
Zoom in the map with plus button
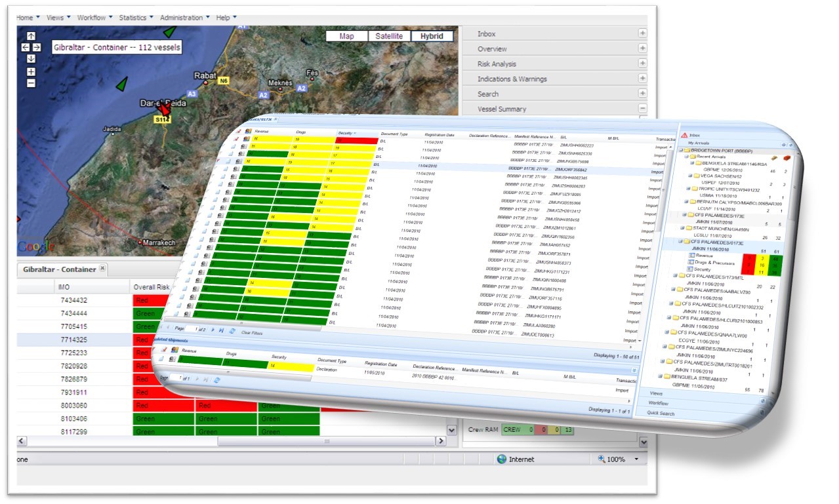point(31,71)
